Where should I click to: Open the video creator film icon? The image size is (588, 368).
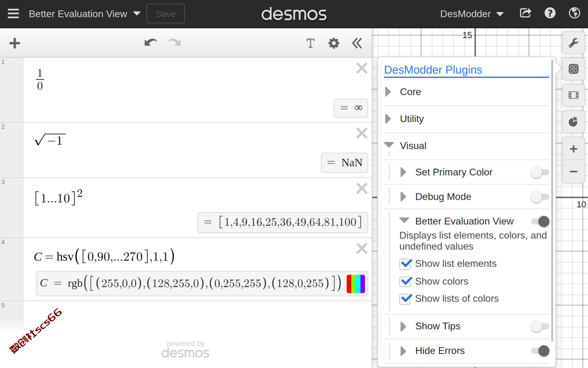573,95
